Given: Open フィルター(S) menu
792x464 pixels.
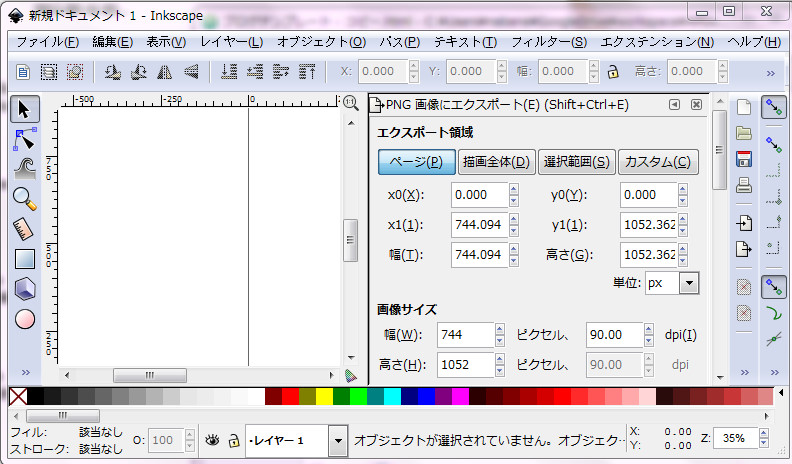Looking at the screenshot, I should (x=549, y=42).
